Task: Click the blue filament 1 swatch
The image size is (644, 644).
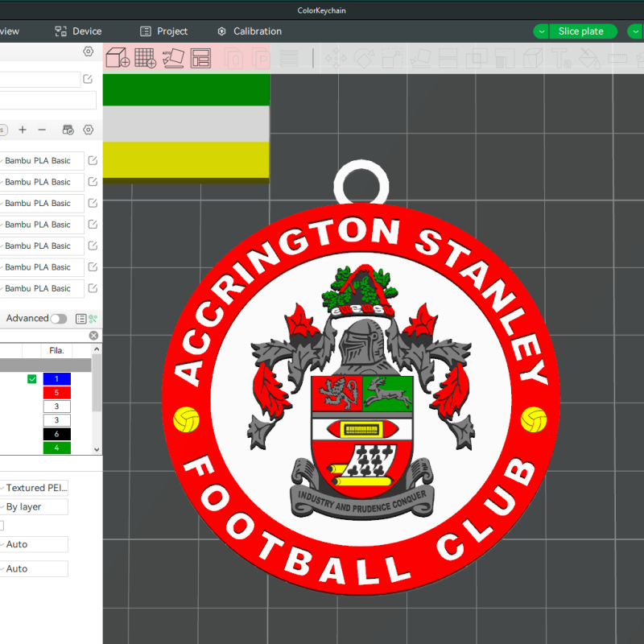Action: 56,378
